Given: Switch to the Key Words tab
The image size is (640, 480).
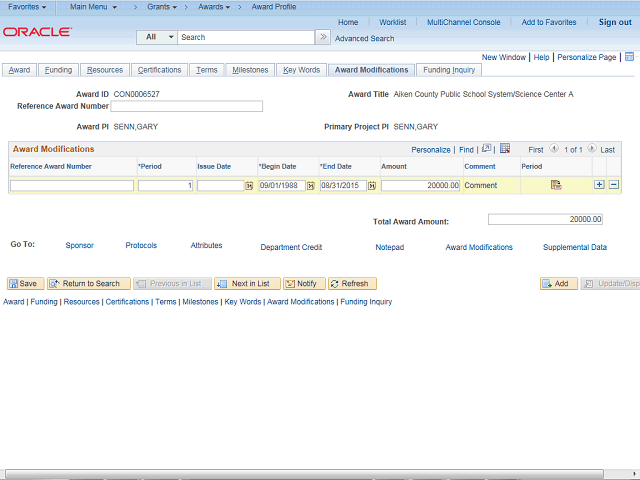Looking at the screenshot, I should coord(301,70).
